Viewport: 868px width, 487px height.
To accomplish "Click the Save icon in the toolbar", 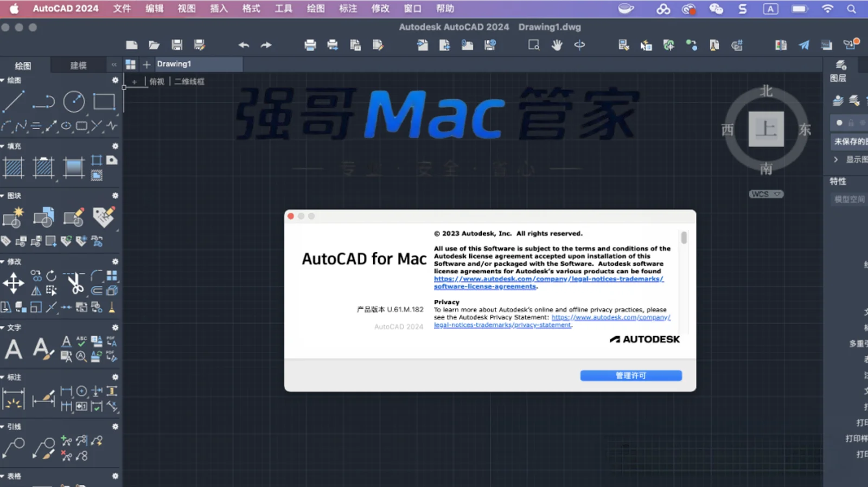I will click(x=177, y=45).
